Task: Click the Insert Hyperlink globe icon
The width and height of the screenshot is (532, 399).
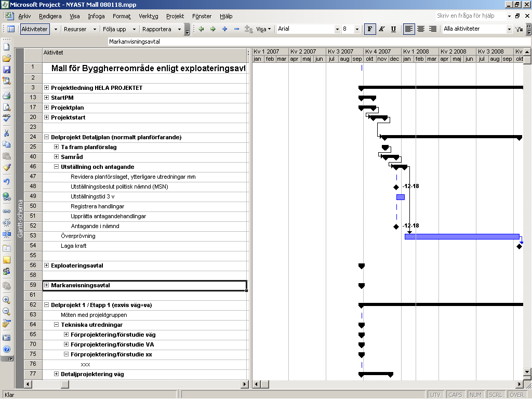Action: tap(6, 196)
